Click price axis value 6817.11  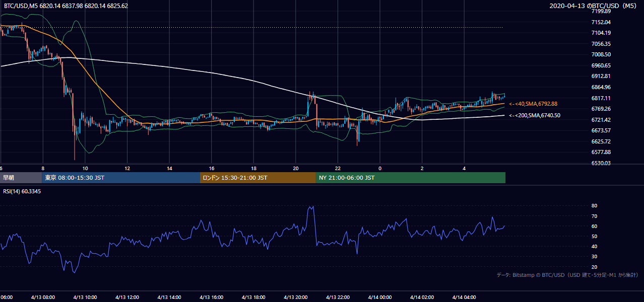coord(601,98)
